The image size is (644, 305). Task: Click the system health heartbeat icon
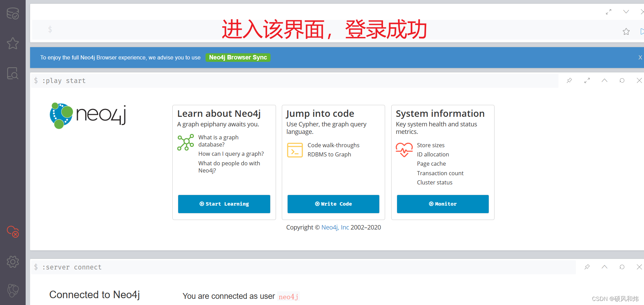(x=404, y=150)
